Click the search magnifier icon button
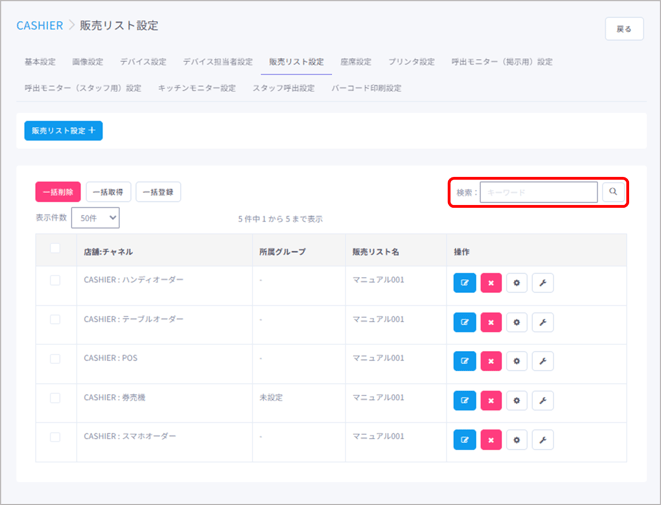Viewport: 661px width, 505px height. point(613,192)
